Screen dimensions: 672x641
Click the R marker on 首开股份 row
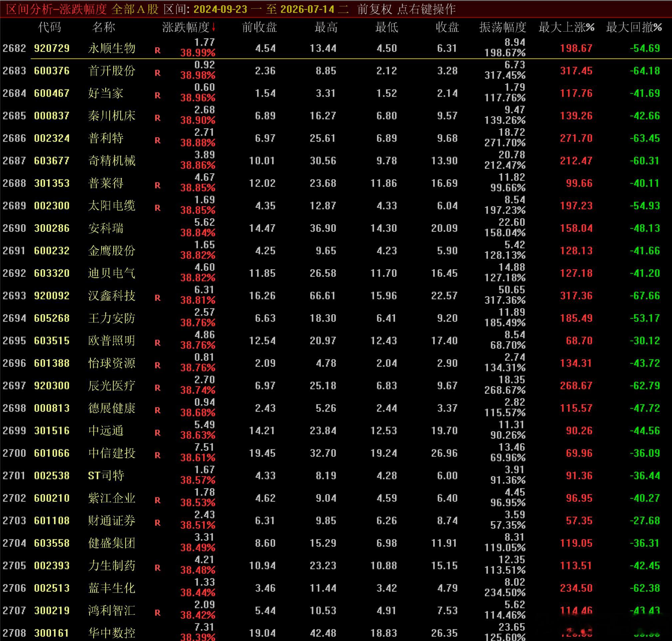click(x=158, y=73)
